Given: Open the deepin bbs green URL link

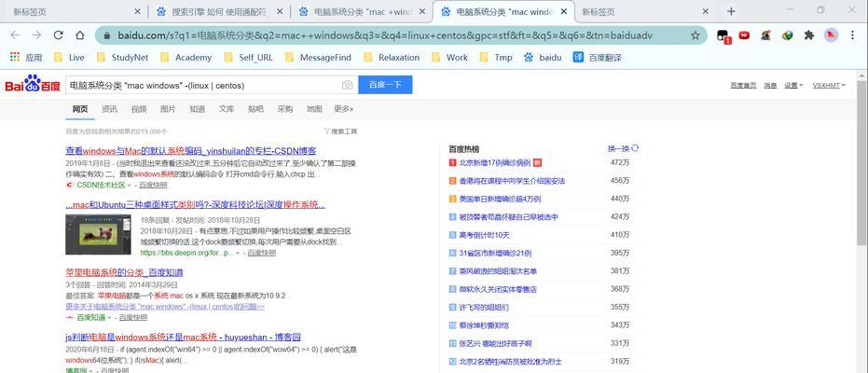Looking at the screenshot, I should coord(186,253).
